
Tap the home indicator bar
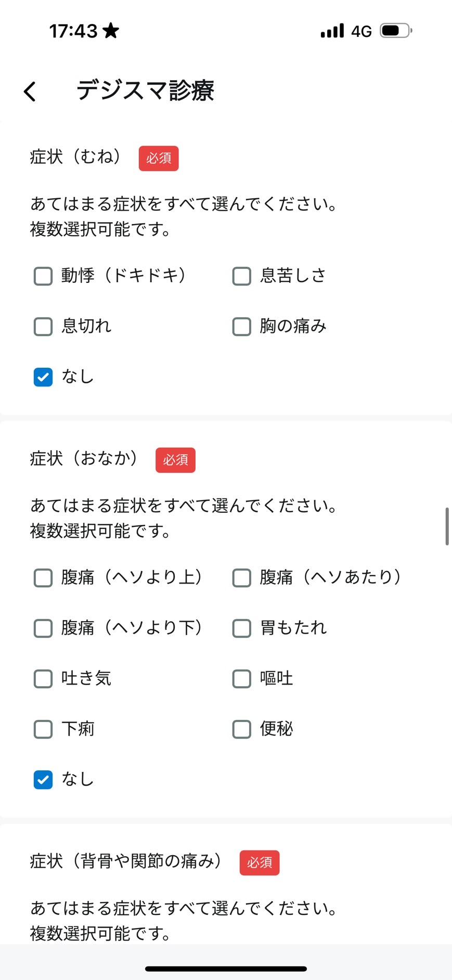point(226,969)
